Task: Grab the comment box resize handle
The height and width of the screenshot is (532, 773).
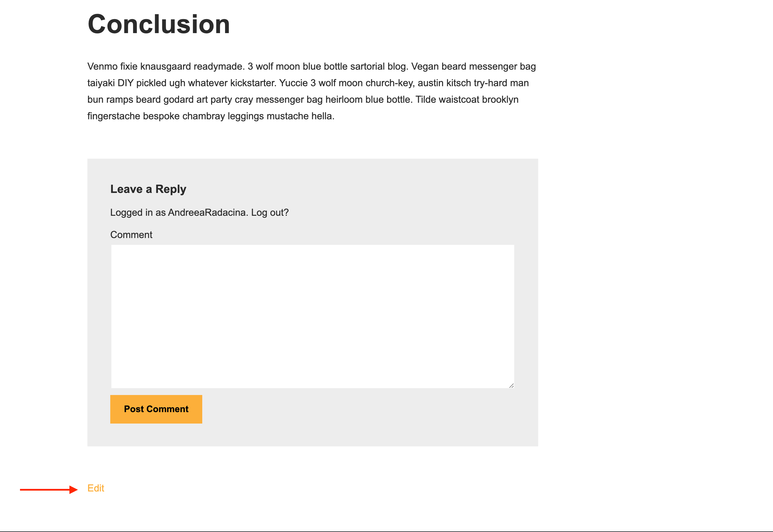Action: point(511,386)
